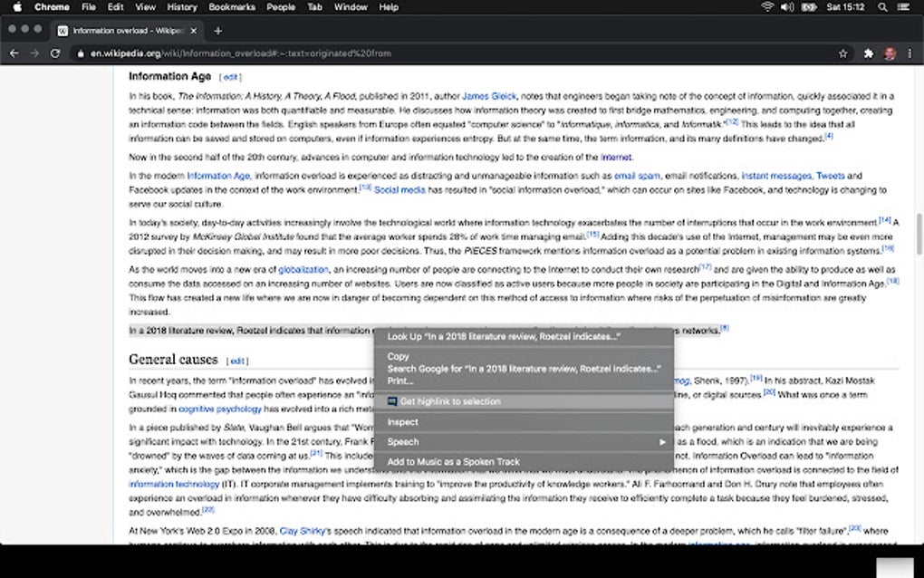Select Get highlink to selection
The image size is (924, 578).
524,401
